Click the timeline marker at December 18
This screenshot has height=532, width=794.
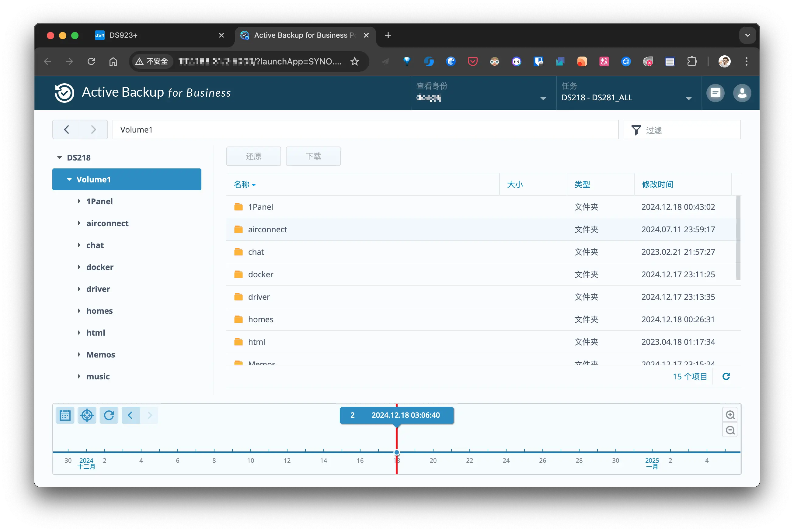(396, 452)
